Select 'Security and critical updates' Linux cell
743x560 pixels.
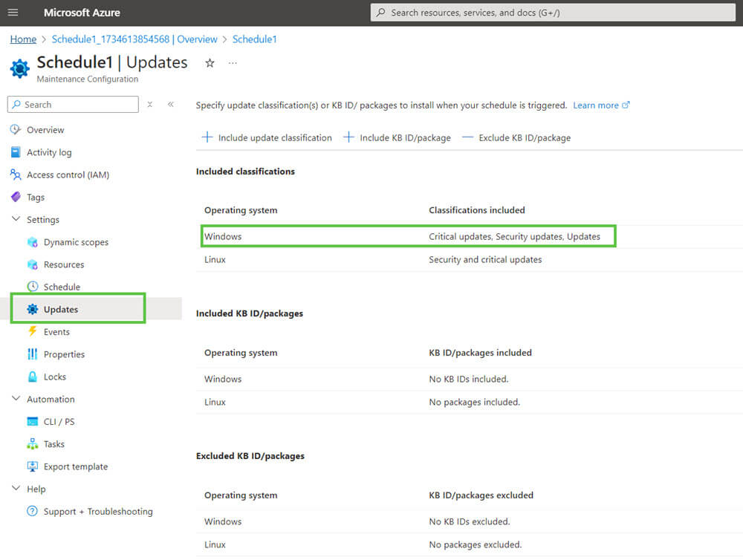485,260
